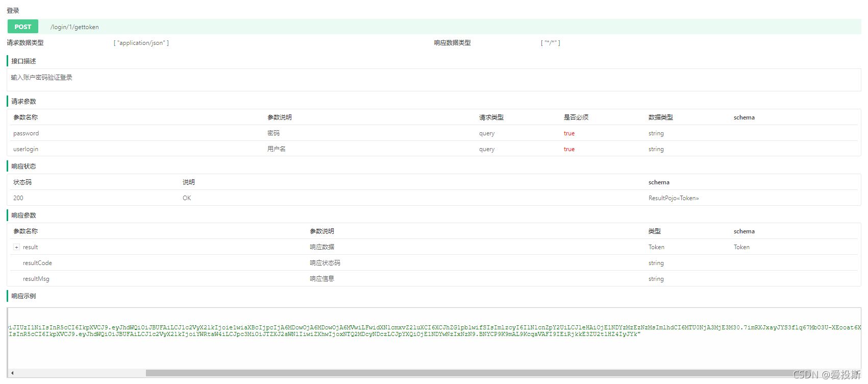Click the string type in resultMsg row
The image size is (868, 384).
(656, 279)
